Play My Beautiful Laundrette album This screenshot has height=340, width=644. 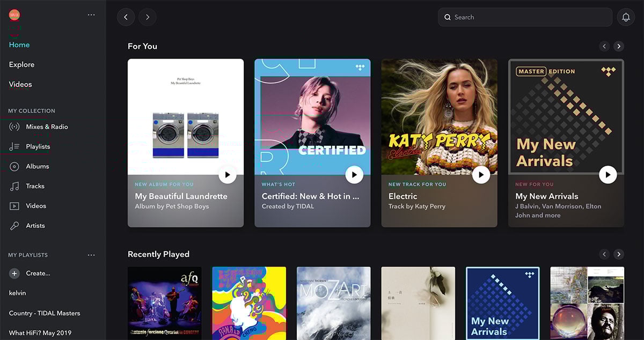(227, 175)
